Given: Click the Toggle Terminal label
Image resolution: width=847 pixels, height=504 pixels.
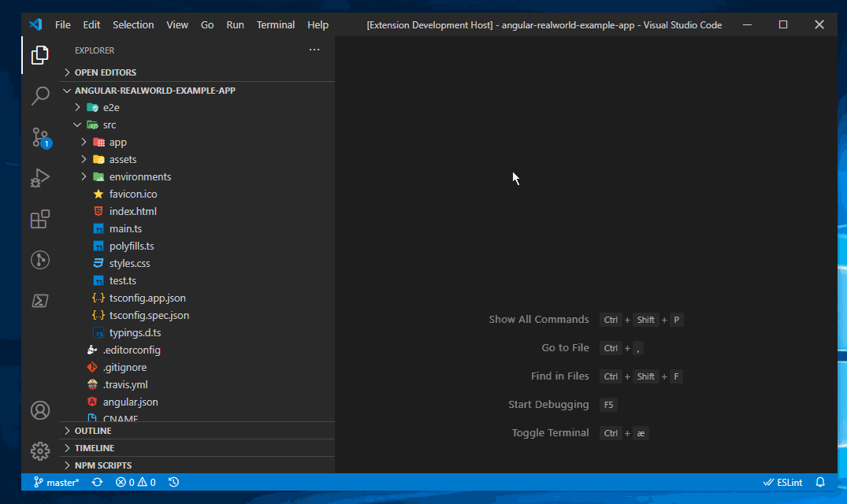Looking at the screenshot, I should [550, 433].
